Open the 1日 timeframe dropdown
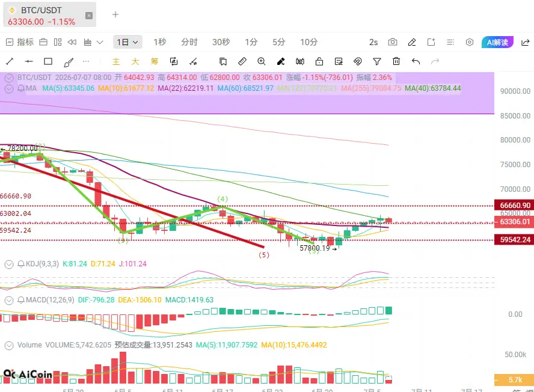 click(127, 42)
